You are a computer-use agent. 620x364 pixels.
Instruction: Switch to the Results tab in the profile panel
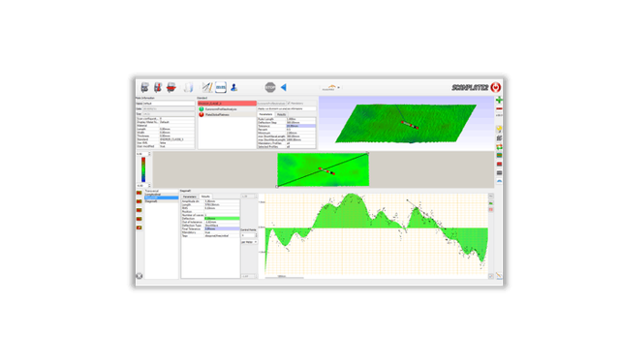click(x=205, y=197)
